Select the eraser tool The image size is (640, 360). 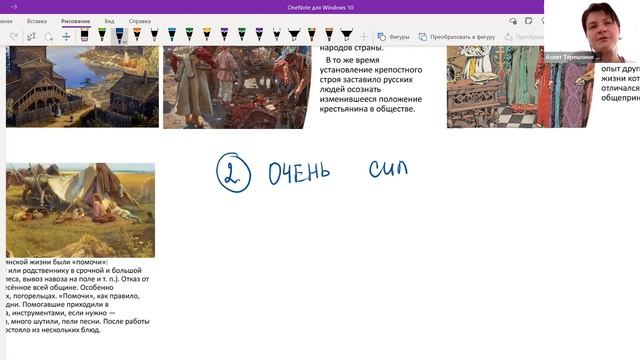tap(84, 36)
